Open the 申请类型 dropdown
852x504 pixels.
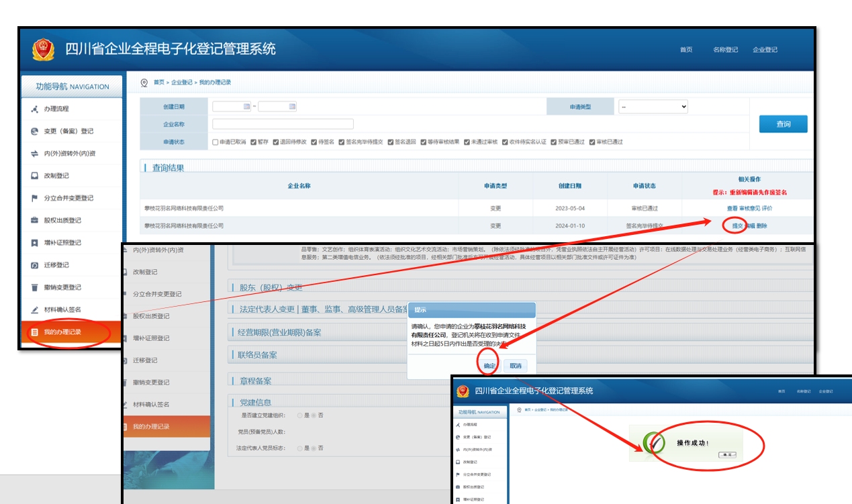(653, 107)
